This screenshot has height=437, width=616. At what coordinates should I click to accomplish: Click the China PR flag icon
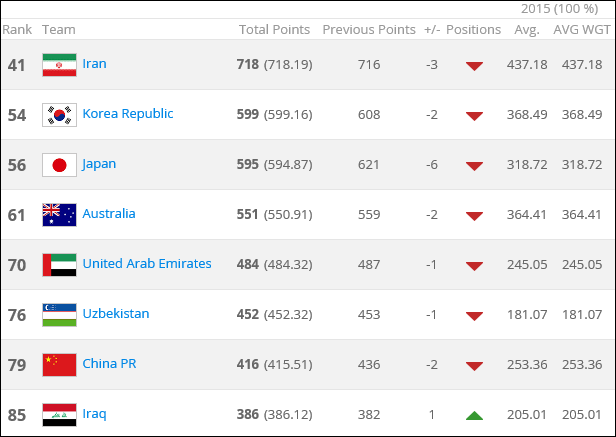click(59, 365)
